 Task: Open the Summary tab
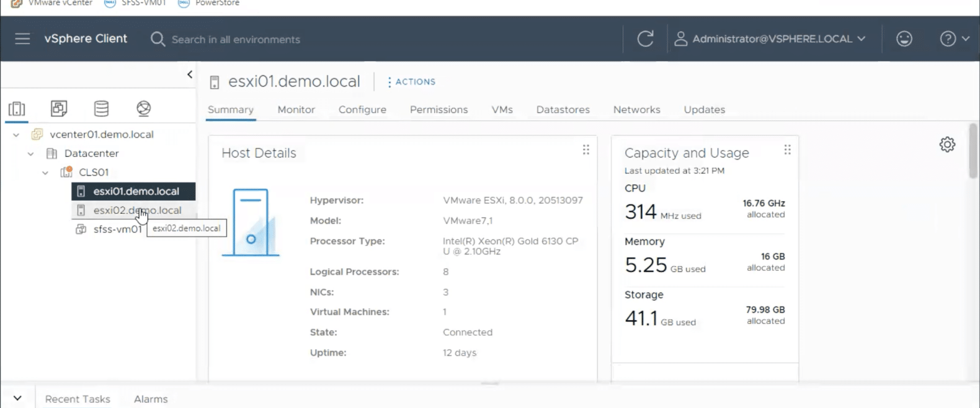[x=230, y=110]
